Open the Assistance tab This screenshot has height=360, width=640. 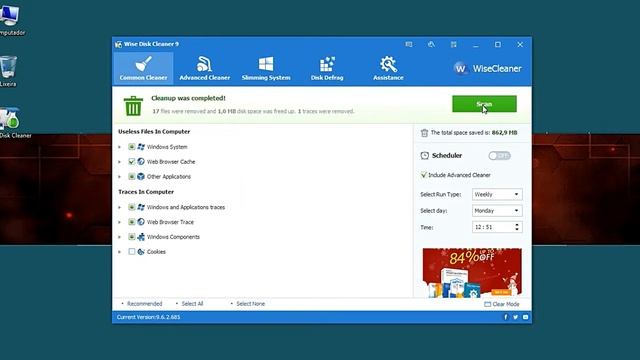click(x=388, y=68)
